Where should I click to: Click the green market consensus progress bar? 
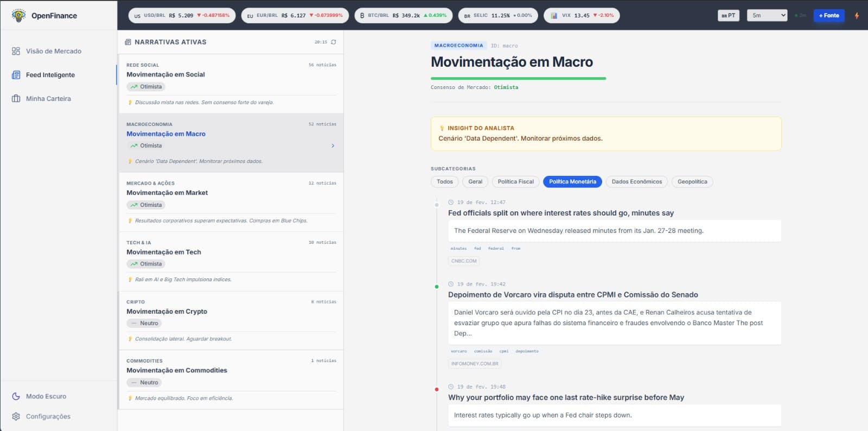point(518,78)
